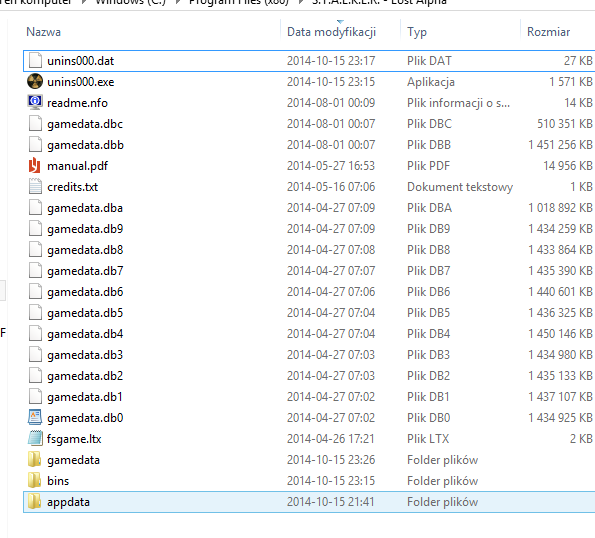Select the readme.nfo file name
The height and width of the screenshot is (538, 595).
(x=77, y=103)
